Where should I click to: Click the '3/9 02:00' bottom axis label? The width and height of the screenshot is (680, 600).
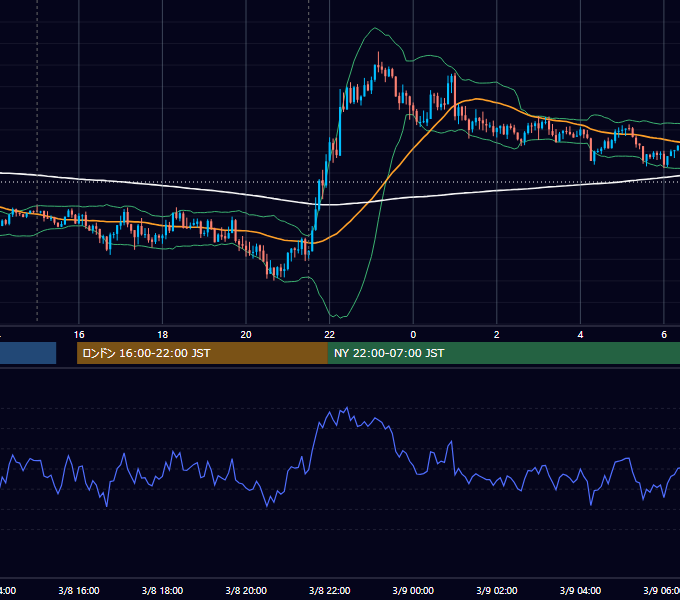[x=497, y=591]
